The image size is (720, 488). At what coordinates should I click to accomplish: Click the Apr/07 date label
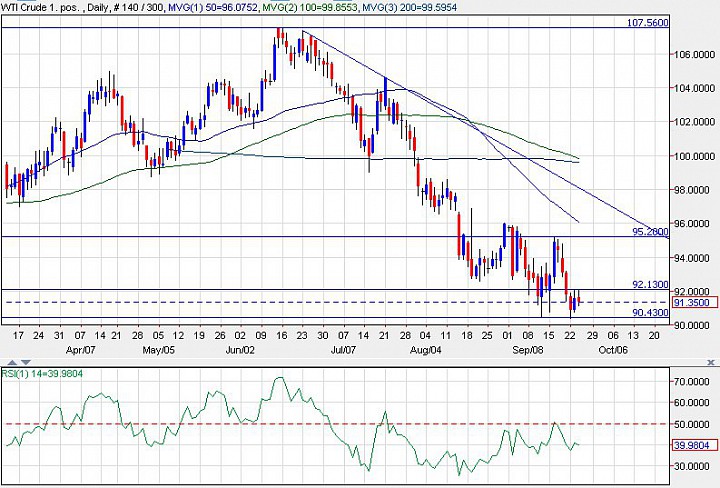[81, 350]
